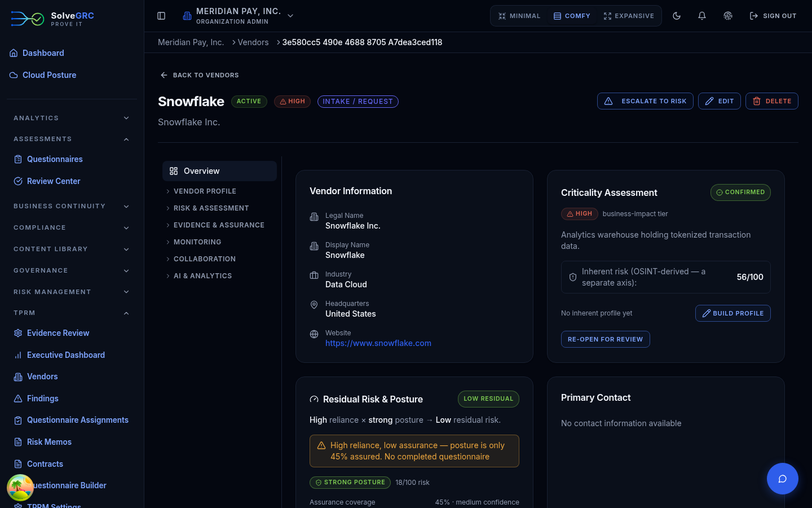Click the organization building icon in header
Image resolution: width=812 pixels, height=508 pixels.
(187, 16)
